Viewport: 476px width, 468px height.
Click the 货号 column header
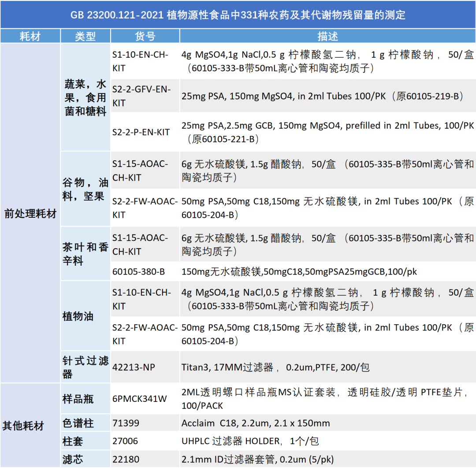pos(145,37)
